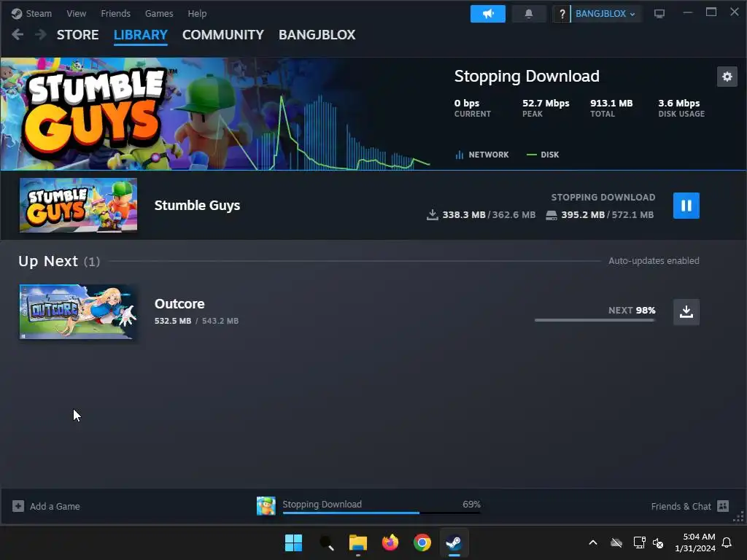Click Stumble Guys icon in bottom bar
Image resolution: width=747 pixels, height=560 pixels.
click(x=266, y=506)
